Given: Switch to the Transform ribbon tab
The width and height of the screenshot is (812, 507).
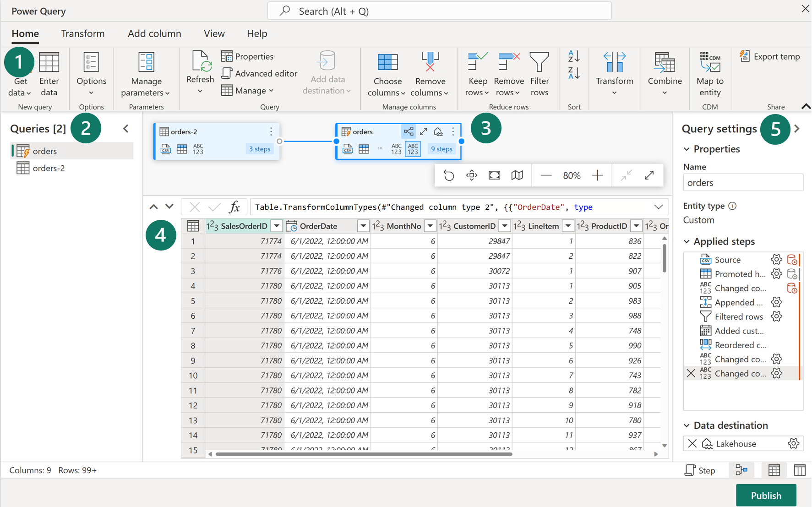Looking at the screenshot, I should point(82,33).
